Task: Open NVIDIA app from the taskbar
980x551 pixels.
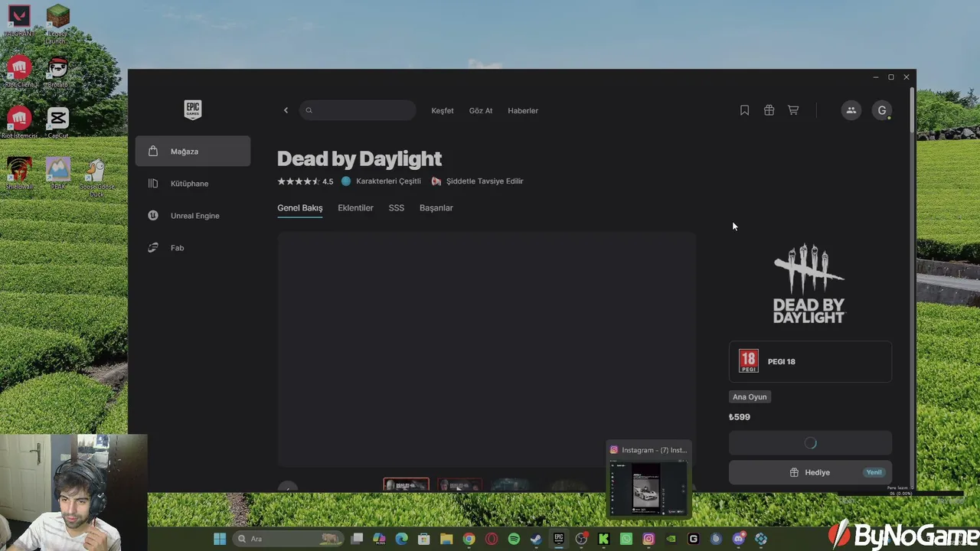Action: click(x=671, y=539)
